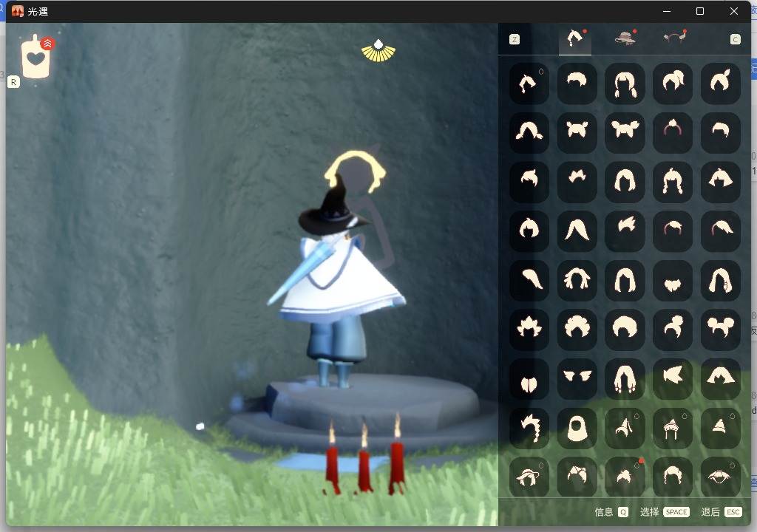Select the first hairstyle tile in the grid
This screenshot has height=532, width=757.
[x=529, y=83]
